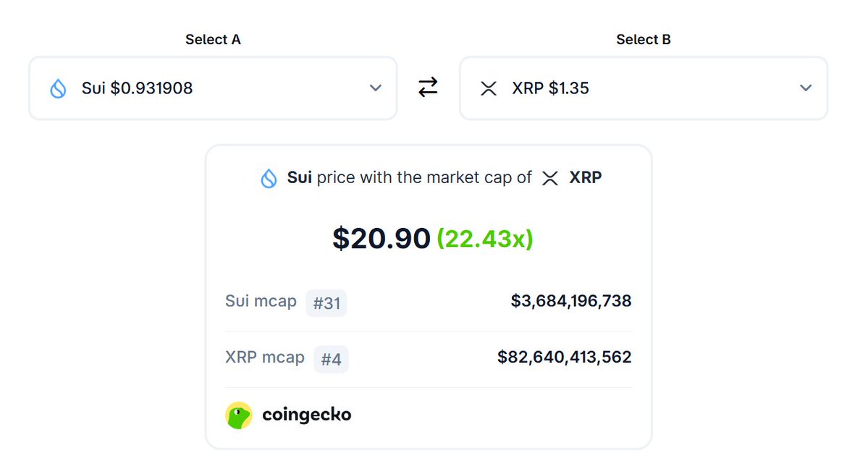
Task: Click the CoinGecko gecko logo icon
Action: [239, 415]
